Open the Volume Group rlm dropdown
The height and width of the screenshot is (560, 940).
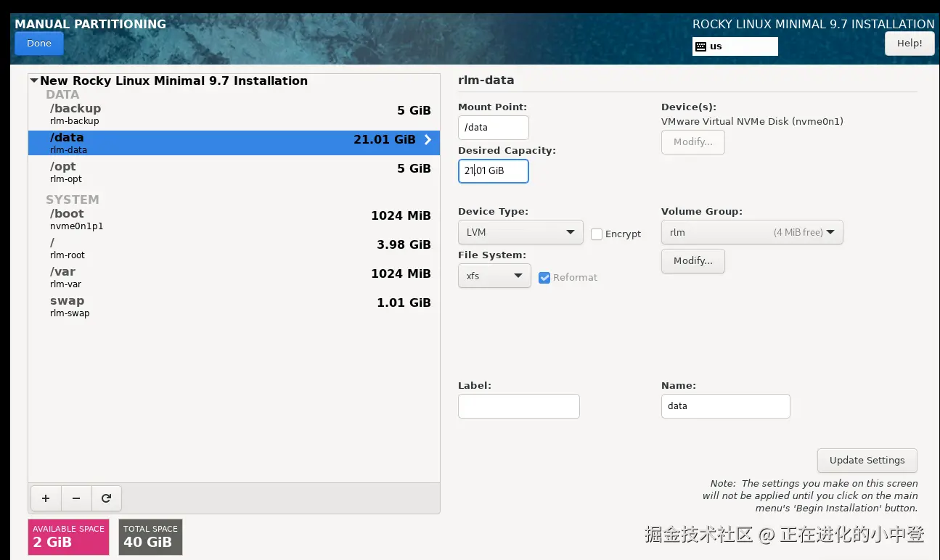click(x=752, y=232)
